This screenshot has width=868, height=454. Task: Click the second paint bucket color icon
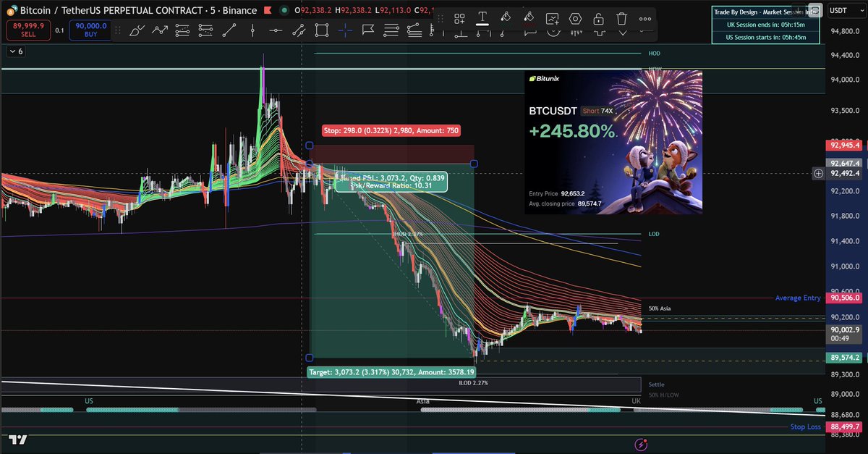point(529,18)
